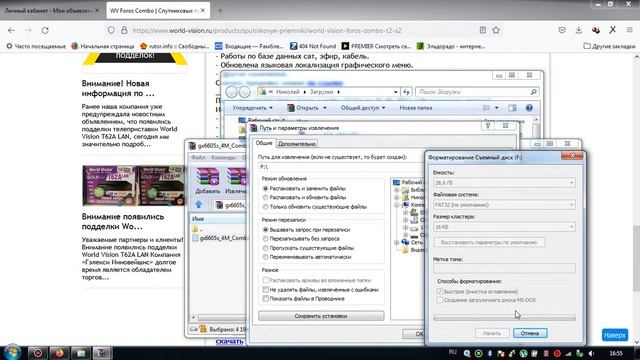Open Файловая система FAT32 dropdown
Image resolution: width=640 pixels, height=360 pixels.
(x=504, y=204)
